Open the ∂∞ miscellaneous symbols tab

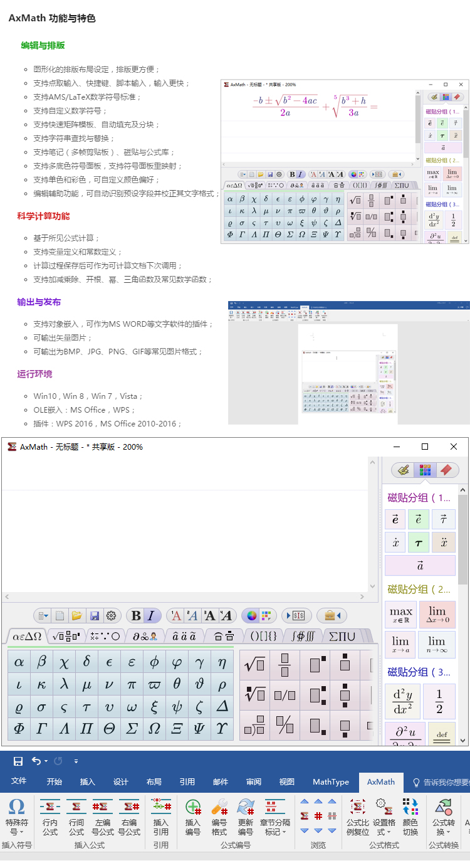click(x=145, y=636)
